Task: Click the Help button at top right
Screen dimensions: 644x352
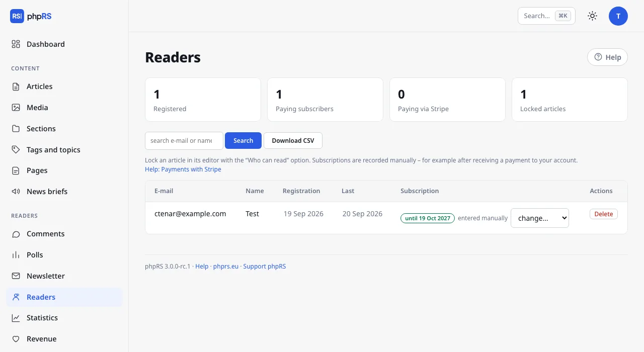Action: click(x=607, y=57)
